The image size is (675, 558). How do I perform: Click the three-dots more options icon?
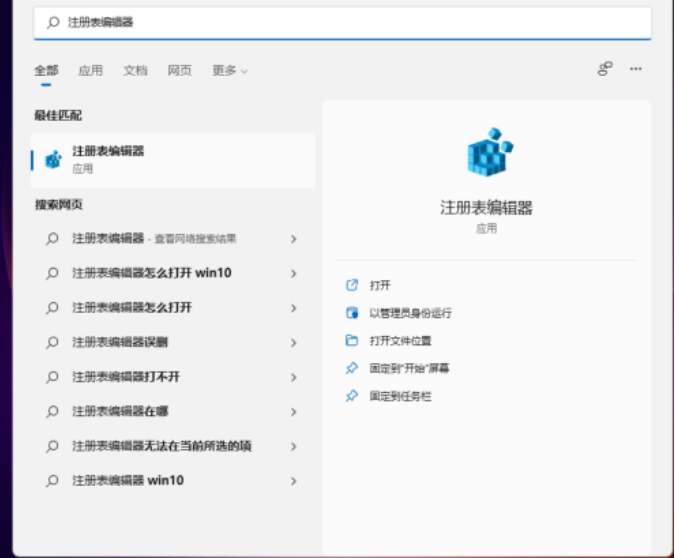tap(635, 69)
